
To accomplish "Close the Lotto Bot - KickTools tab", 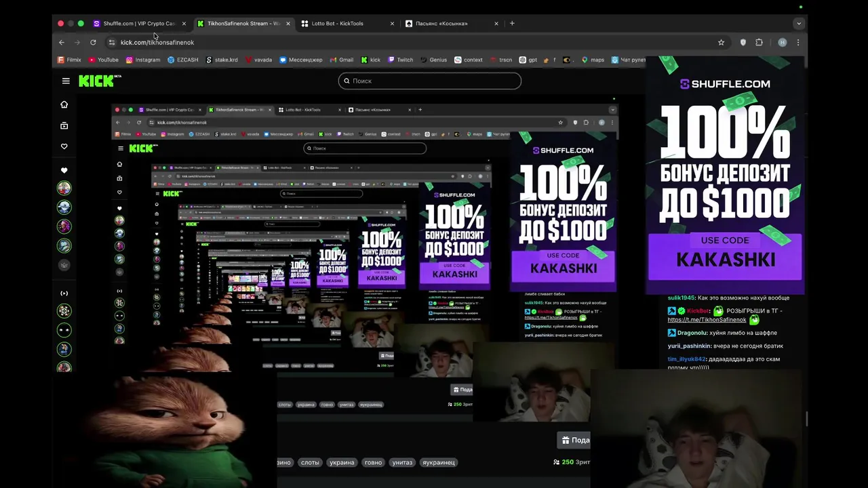I will point(392,23).
